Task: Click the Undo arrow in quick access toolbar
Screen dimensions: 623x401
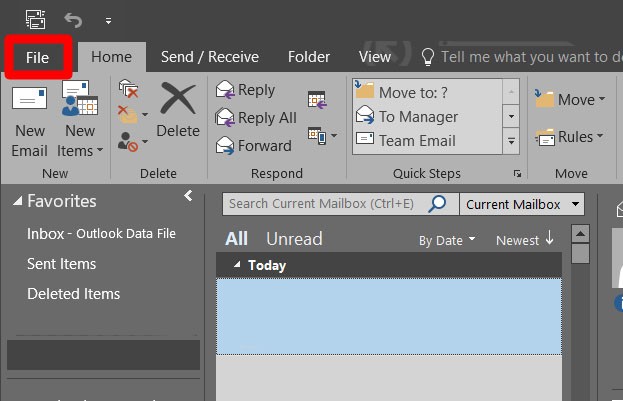Action: (x=73, y=20)
